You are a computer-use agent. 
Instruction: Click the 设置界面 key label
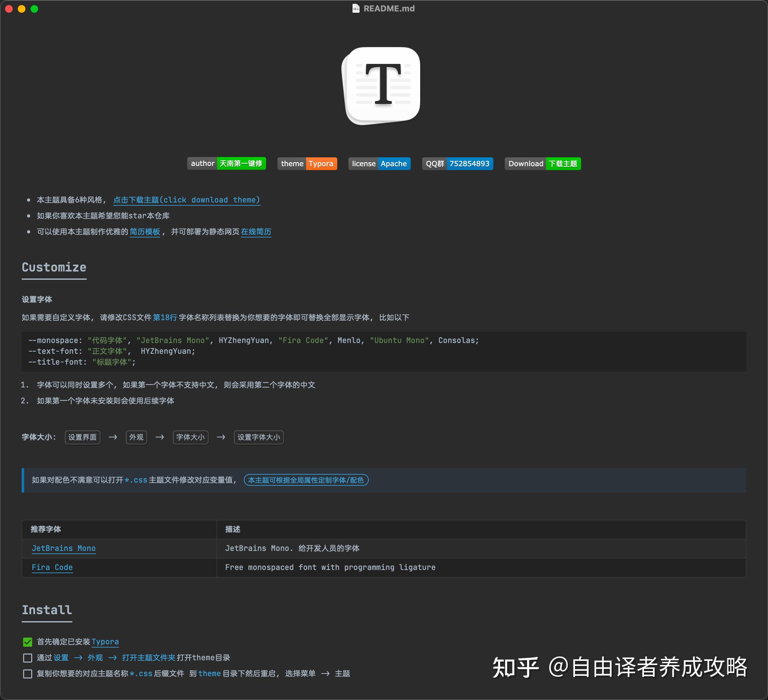tap(82, 437)
